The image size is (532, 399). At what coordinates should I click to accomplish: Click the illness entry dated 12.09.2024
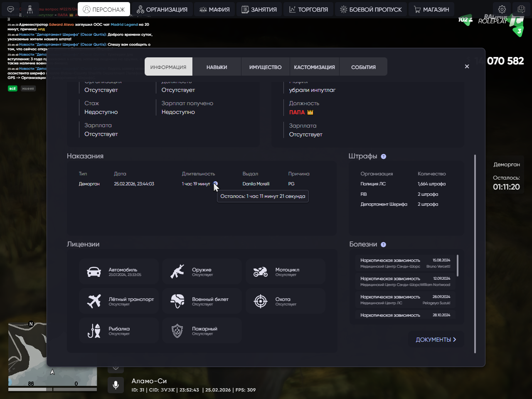coord(405,281)
